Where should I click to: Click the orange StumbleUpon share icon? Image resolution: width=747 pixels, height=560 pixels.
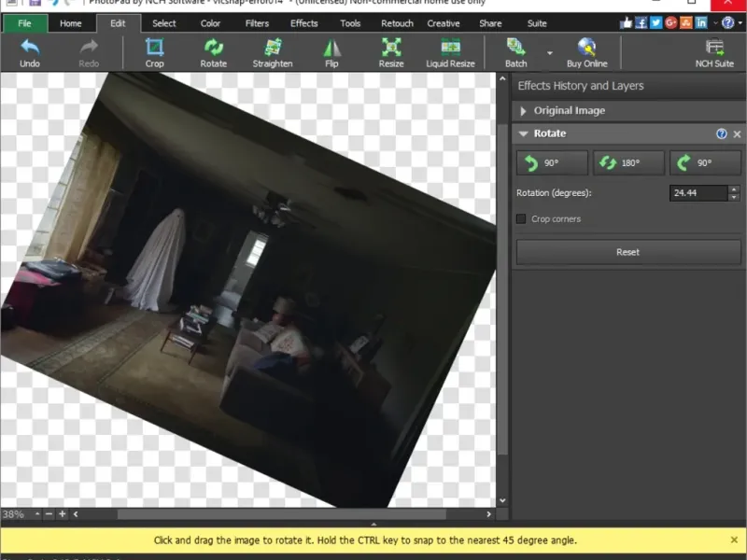tap(686, 22)
